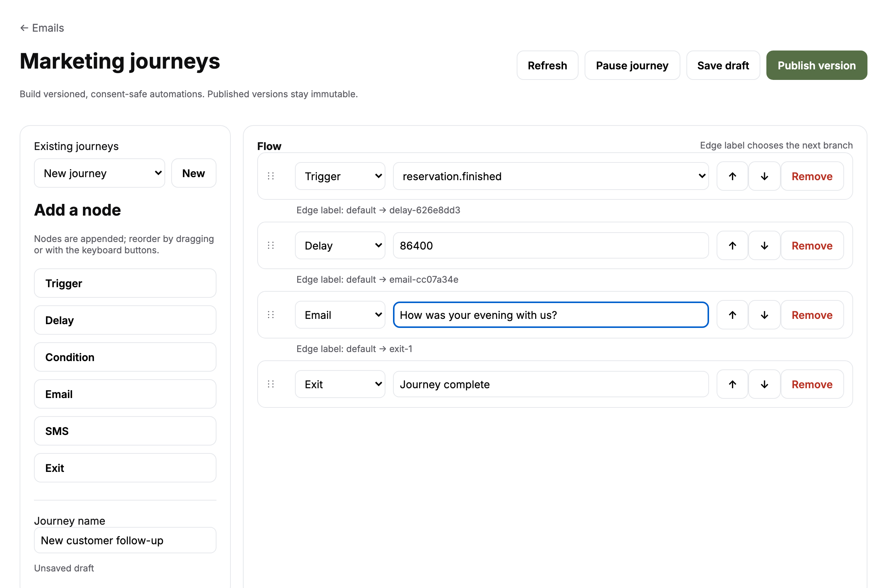Move the Email node up
Image resolution: width=875 pixels, height=588 pixels.
(x=732, y=315)
